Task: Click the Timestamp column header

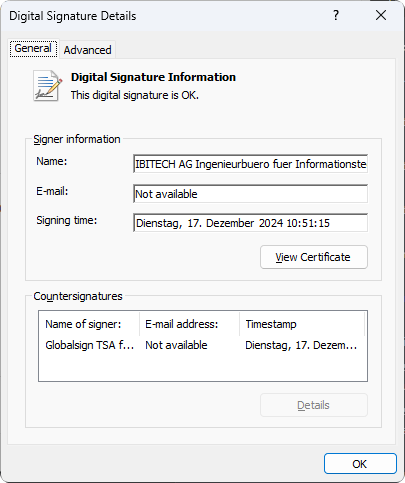Action: (302, 324)
